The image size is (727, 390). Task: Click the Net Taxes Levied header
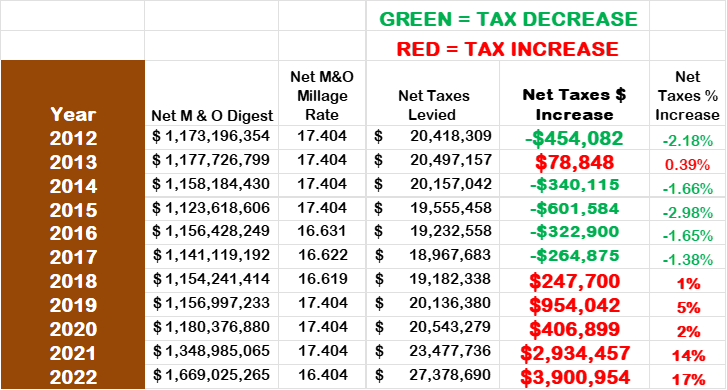[433, 105]
